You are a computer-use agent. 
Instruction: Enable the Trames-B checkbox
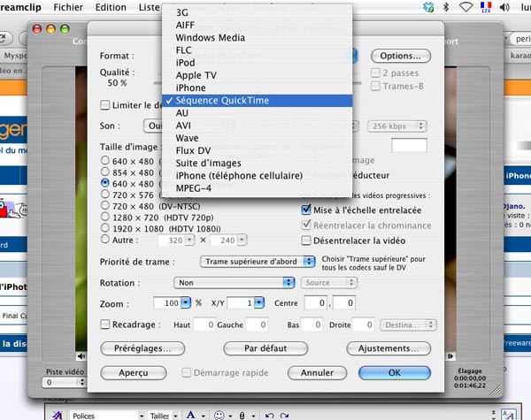(375, 86)
